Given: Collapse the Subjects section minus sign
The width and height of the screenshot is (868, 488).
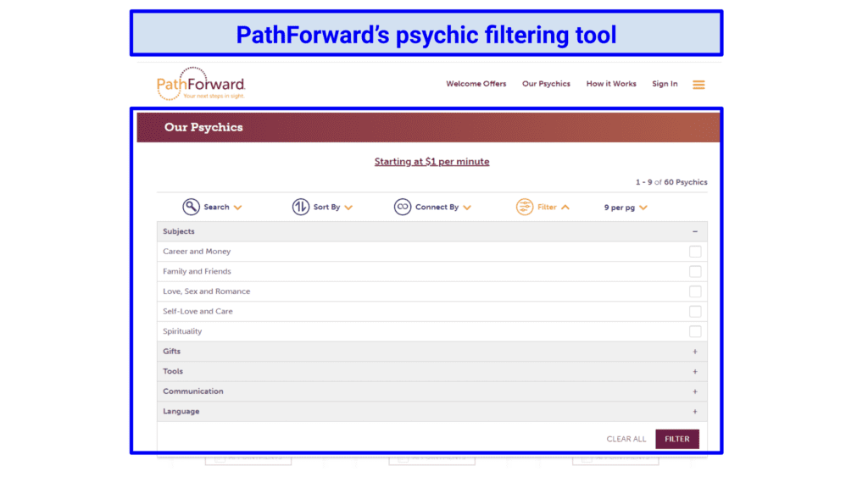Looking at the screenshot, I should tap(695, 232).
